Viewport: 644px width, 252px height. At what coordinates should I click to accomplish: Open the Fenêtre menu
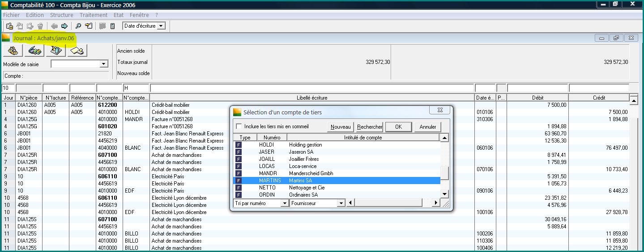139,15
